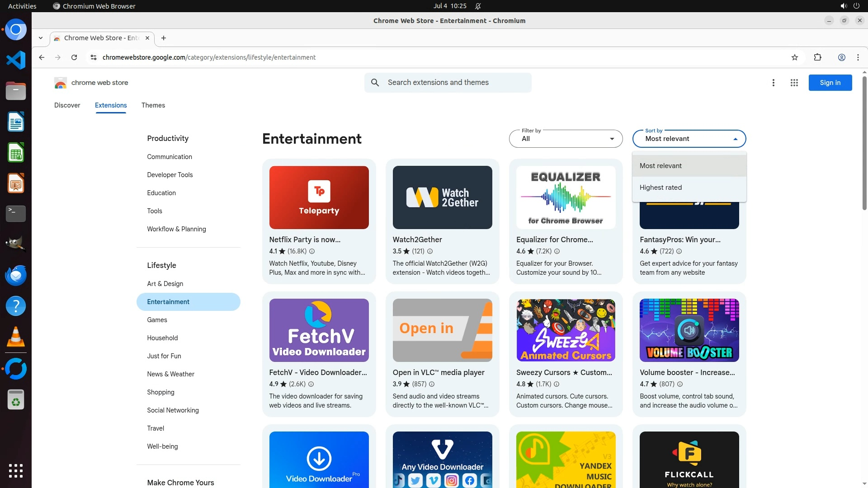Bookmark this page with star icon
Screen dimensions: 868x488
(795, 57)
